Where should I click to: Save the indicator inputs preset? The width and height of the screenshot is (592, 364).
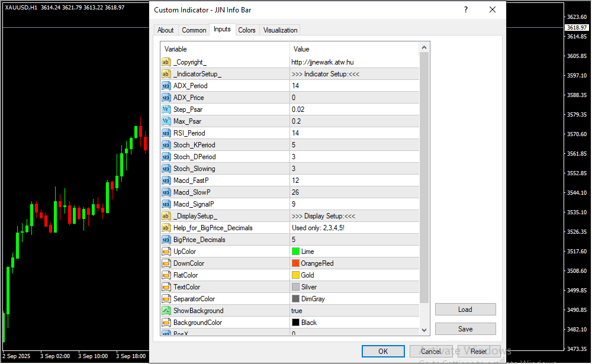[x=465, y=329]
